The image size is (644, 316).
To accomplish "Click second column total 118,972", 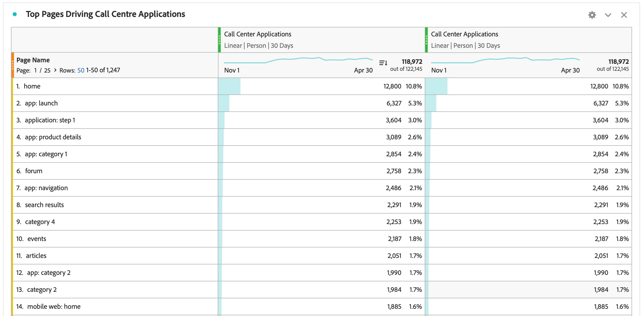I will 619,62.
